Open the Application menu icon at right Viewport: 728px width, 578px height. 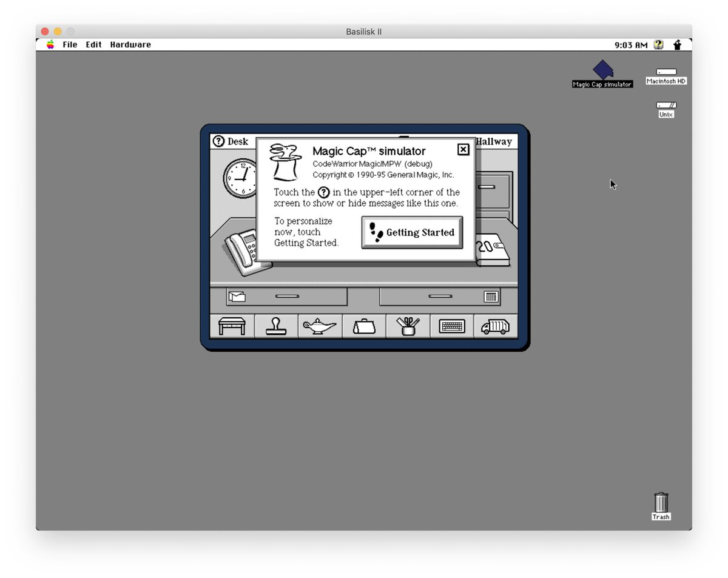pos(678,45)
